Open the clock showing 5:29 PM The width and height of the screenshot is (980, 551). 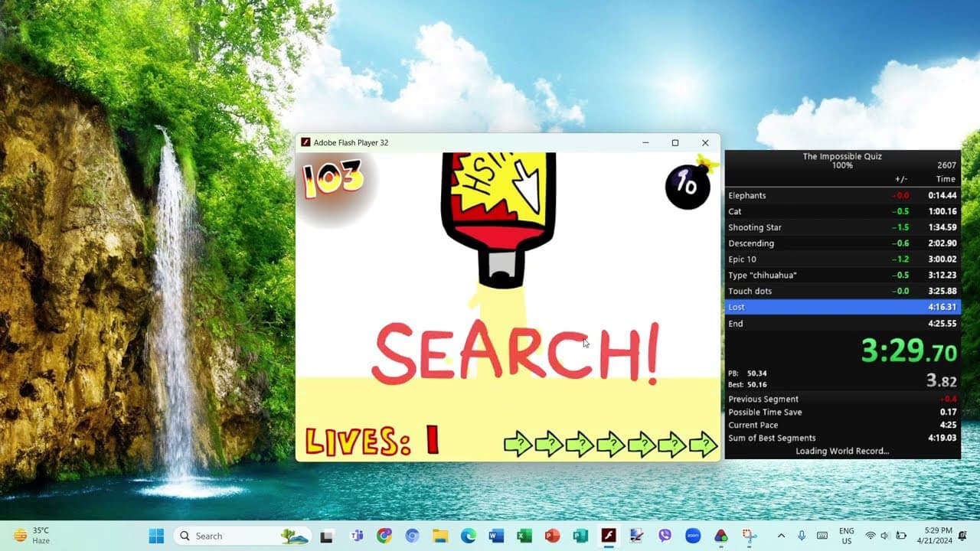coord(933,536)
